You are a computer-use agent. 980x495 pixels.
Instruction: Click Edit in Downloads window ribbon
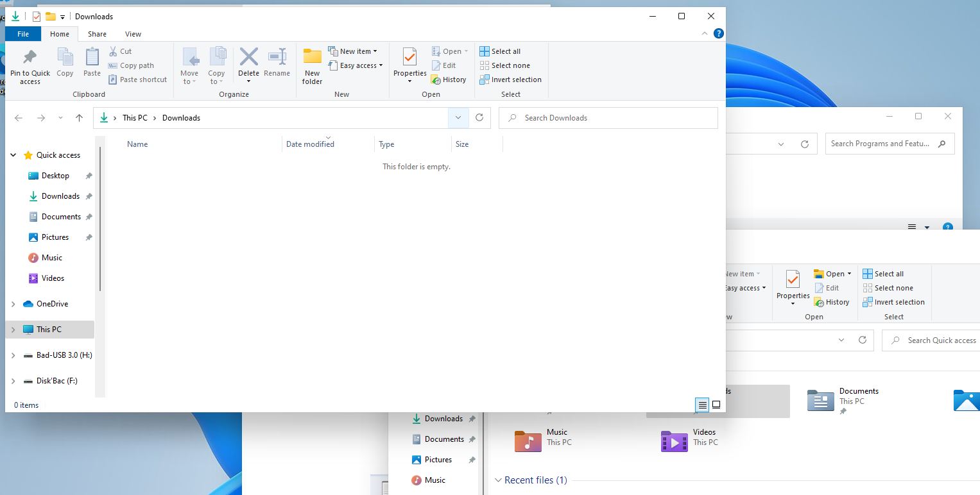click(443, 65)
